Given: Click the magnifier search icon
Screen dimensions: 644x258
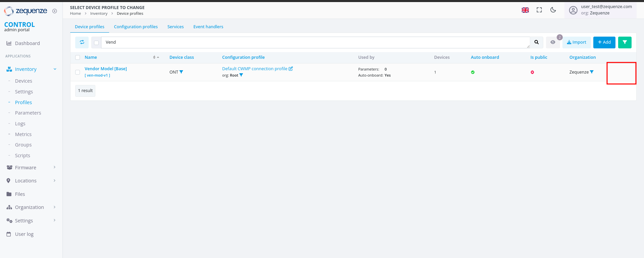Looking at the screenshot, I should [537, 42].
